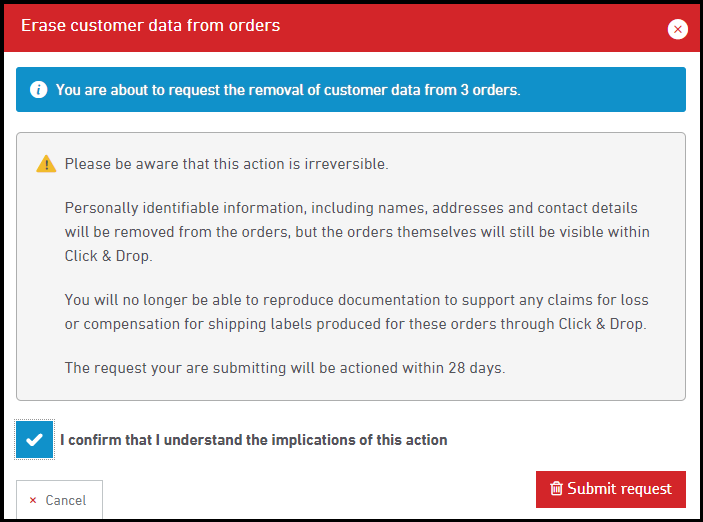This screenshot has height=522, width=703.
Task: Close the Erase customer data dialog
Action: click(677, 30)
